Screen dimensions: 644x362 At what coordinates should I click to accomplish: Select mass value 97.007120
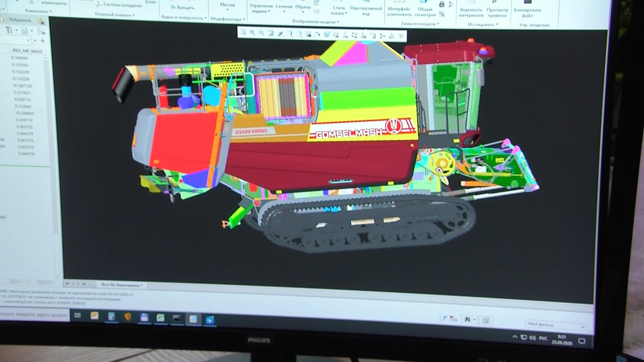tap(22, 86)
